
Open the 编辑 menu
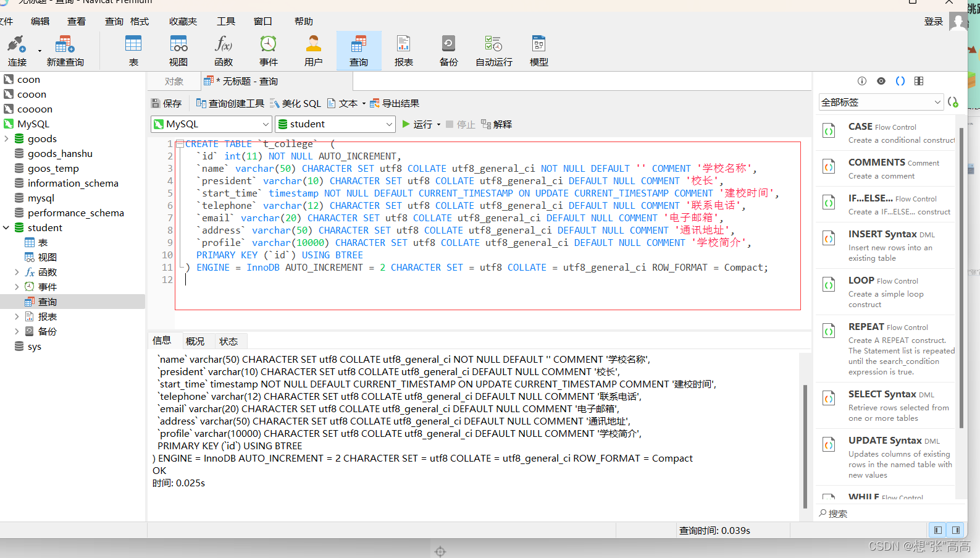click(x=40, y=21)
